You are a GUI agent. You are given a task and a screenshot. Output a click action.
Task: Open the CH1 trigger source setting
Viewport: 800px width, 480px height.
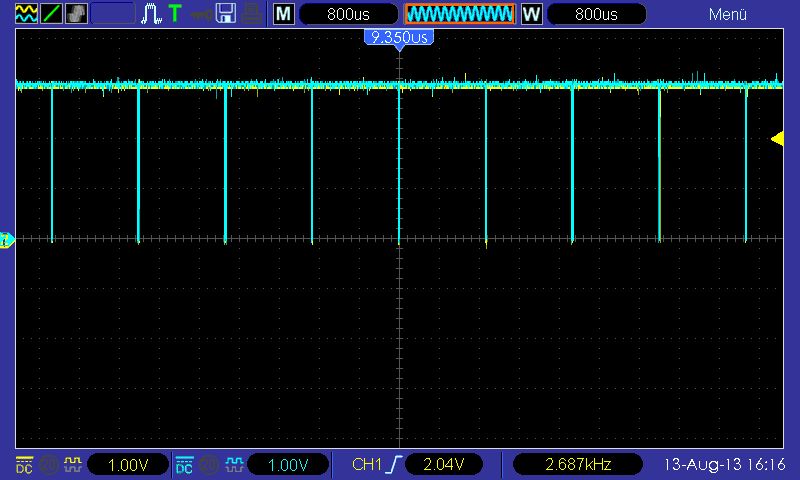(x=368, y=464)
